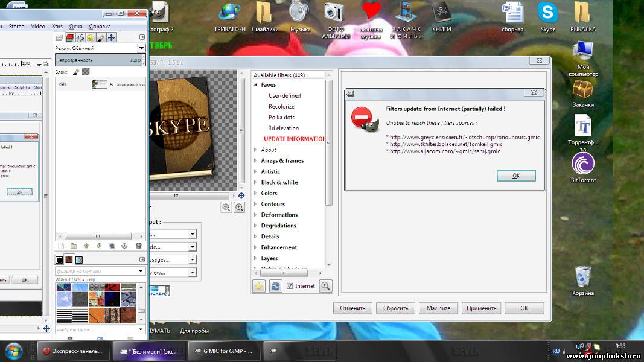644x362 pixels.
Task: Anchor the floating layer
Action: pyautogui.click(x=124, y=246)
